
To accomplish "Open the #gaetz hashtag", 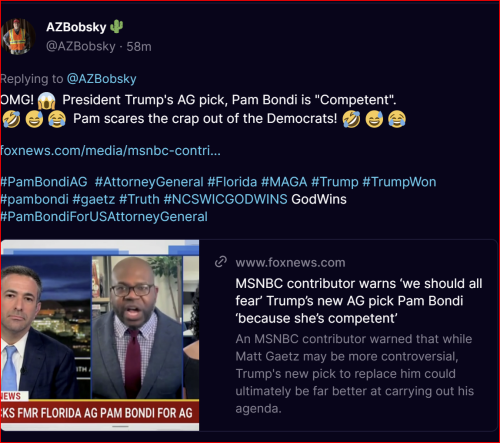I will [x=94, y=199].
